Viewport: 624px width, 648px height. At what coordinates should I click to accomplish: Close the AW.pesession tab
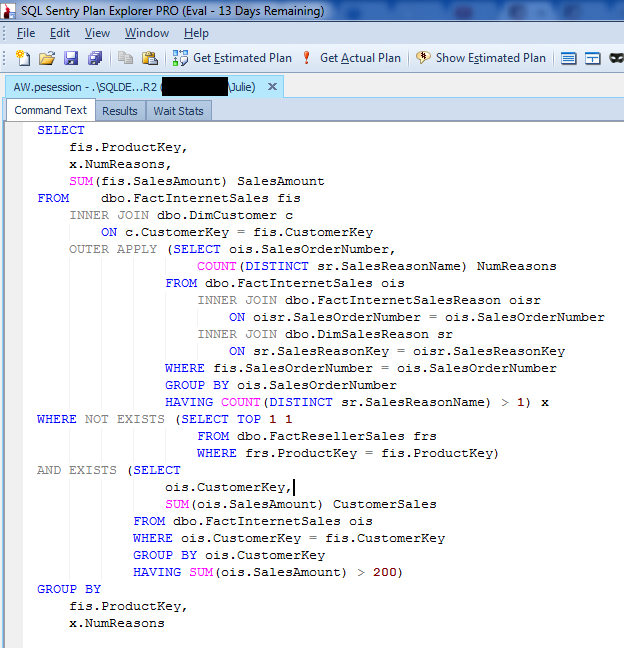point(272,86)
